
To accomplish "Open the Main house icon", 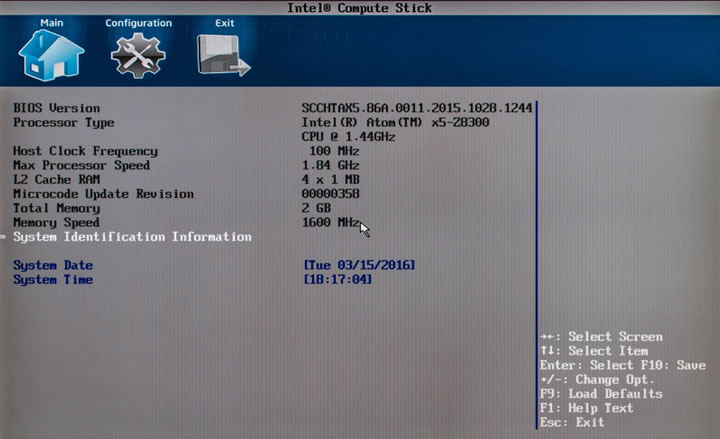I will [51, 56].
